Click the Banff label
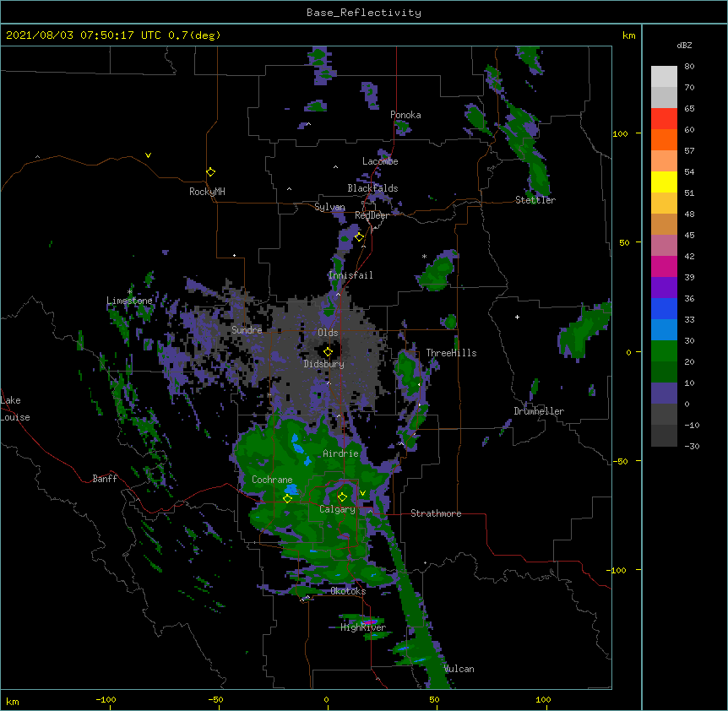This screenshot has width=728, height=711. coord(105,479)
